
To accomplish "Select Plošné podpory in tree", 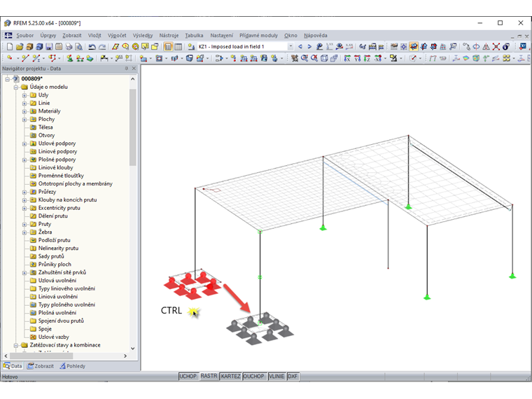I will (57, 160).
